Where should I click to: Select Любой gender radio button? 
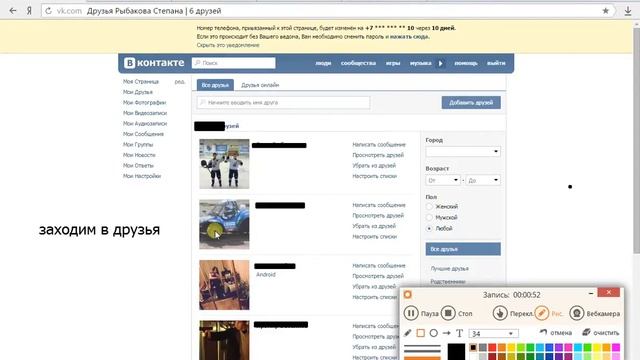tap(429, 229)
